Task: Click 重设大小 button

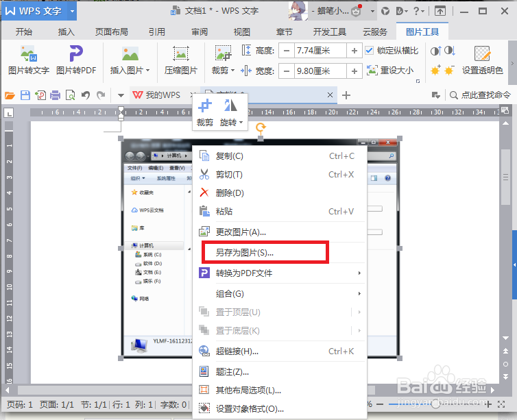Action: click(x=390, y=71)
